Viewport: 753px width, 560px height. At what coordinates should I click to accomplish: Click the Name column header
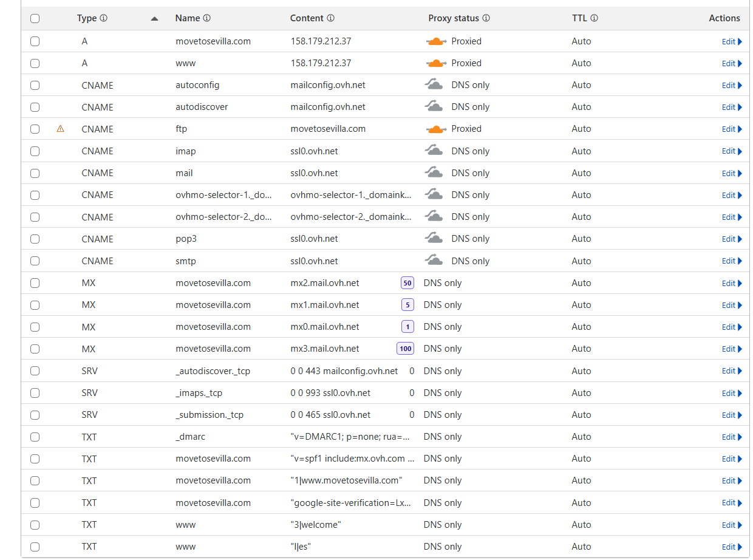pyautogui.click(x=188, y=18)
